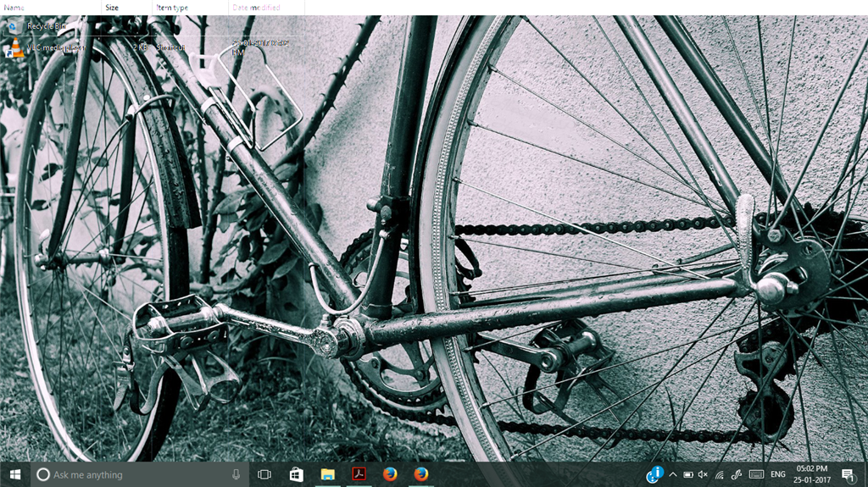Sort by the Size column header
868x487 pixels.
click(127, 8)
